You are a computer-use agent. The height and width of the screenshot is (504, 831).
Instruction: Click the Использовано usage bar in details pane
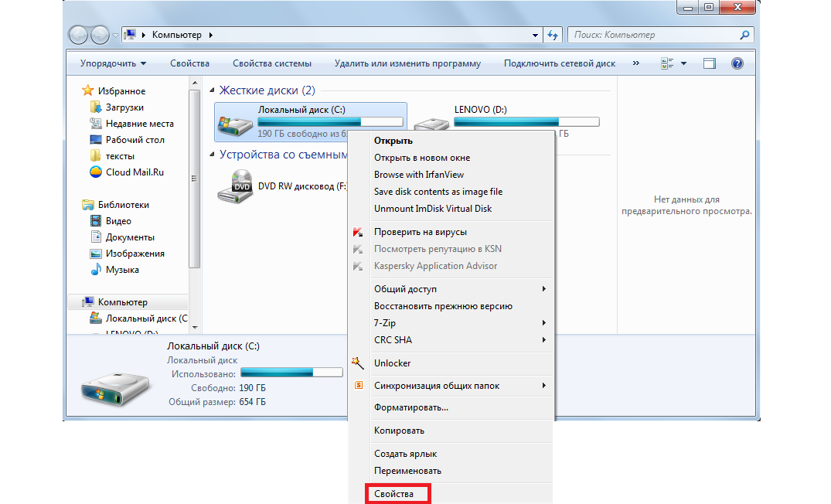coord(292,373)
